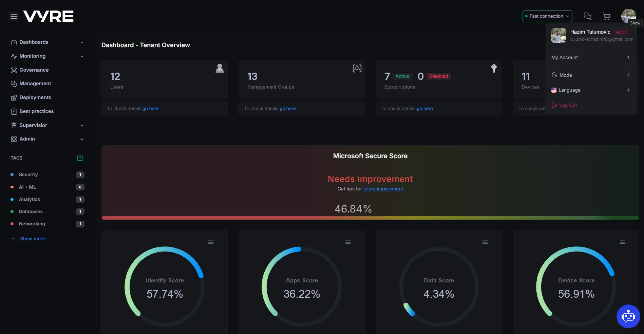Click the Networking tag count badge
Viewport: 644px width, 334px height.
(80, 224)
